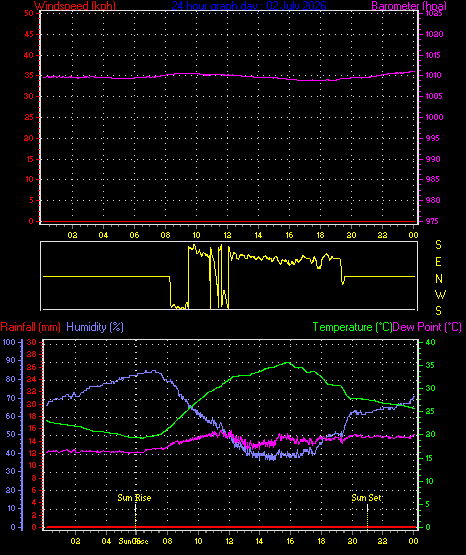Click the 50 value on the windspeed axis

click(29, 13)
